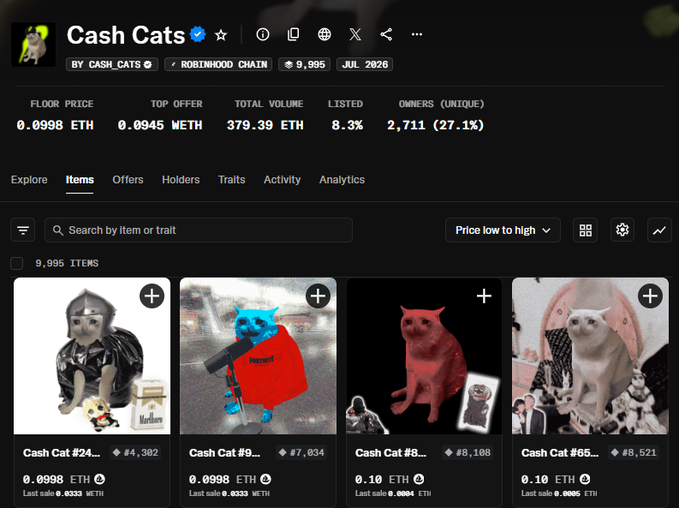Open the website globe icon
Image resolution: width=679 pixels, height=508 pixels.
coord(324,34)
